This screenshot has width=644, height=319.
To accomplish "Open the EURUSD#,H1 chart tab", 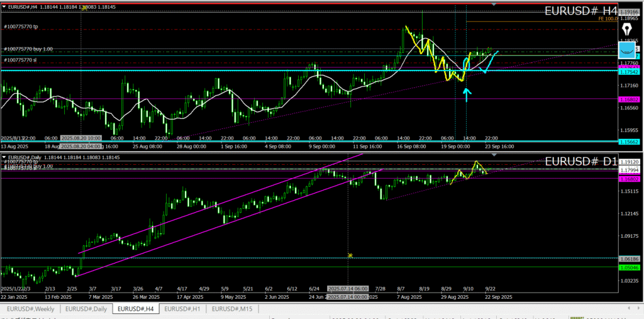I will (183, 309).
